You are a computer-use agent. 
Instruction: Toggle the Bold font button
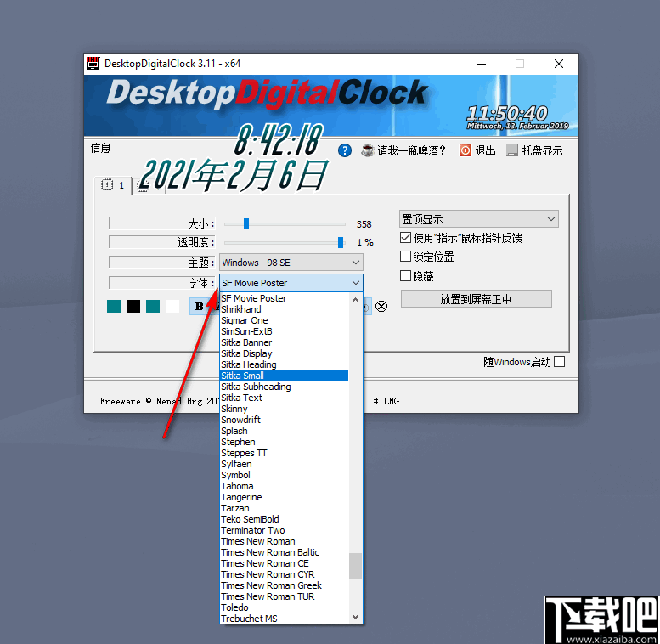[x=199, y=306]
